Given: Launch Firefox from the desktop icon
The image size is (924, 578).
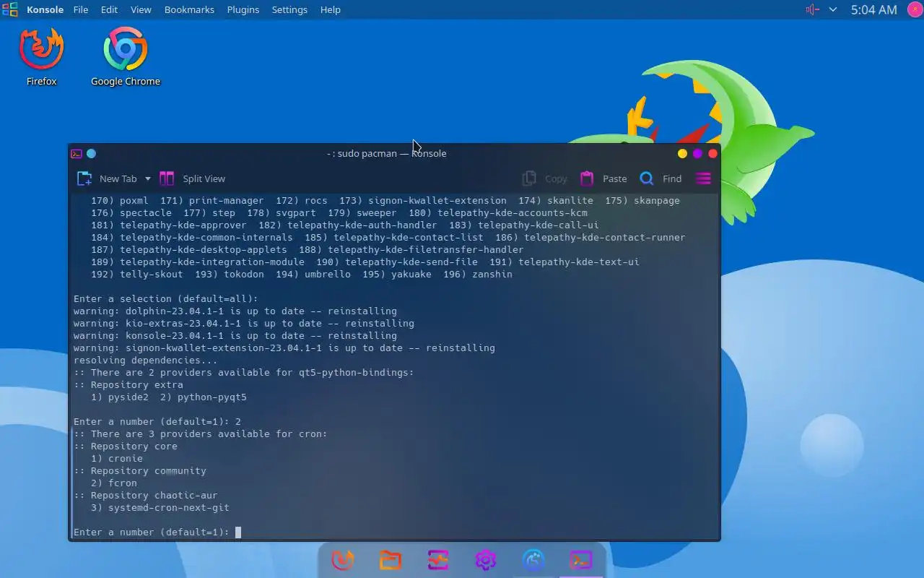Looking at the screenshot, I should [42, 56].
